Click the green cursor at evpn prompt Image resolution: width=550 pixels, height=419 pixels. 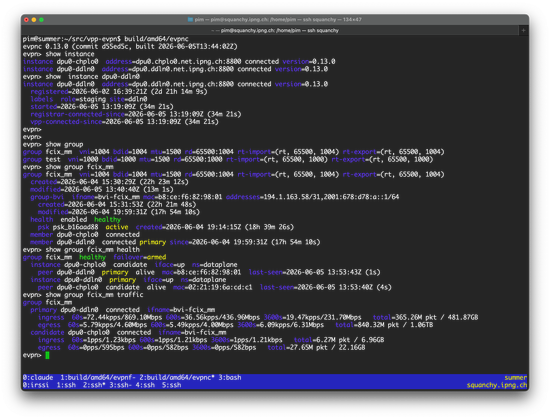pyautogui.click(x=47, y=355)
